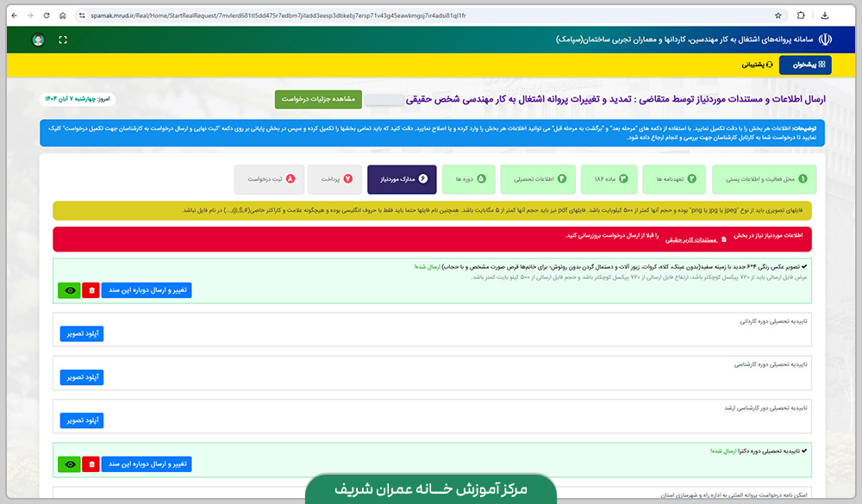Click تغییر و ارسال دوباره این سند for the photo
Image resolution: width=862 pixels, height=504 pixels.
tap(148, 290)
